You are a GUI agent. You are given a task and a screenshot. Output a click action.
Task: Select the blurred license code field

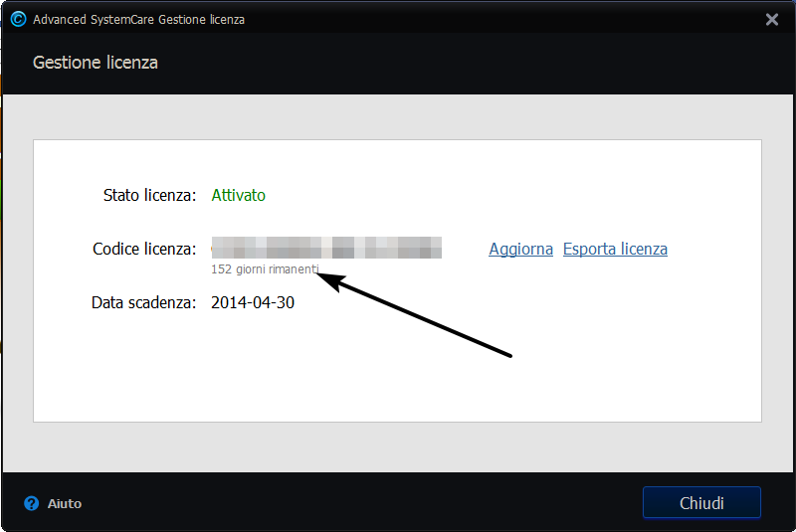326,248
